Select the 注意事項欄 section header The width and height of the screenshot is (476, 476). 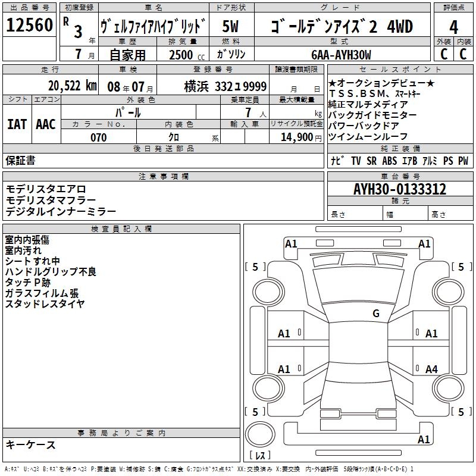click(163, 176)
